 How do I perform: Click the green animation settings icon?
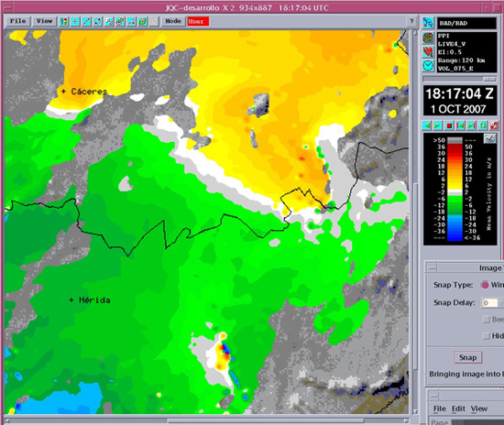pyautogui.click(x=482, y=125)
